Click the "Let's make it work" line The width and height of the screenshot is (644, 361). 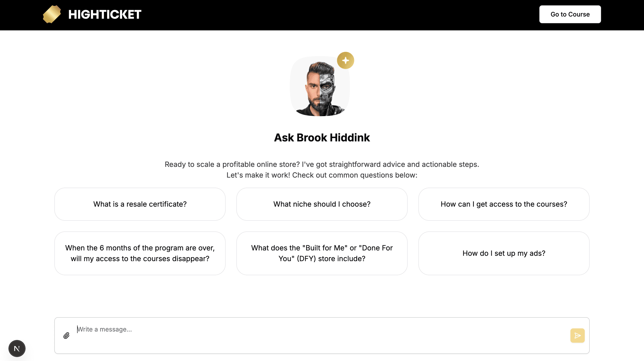tap(322, 175)
